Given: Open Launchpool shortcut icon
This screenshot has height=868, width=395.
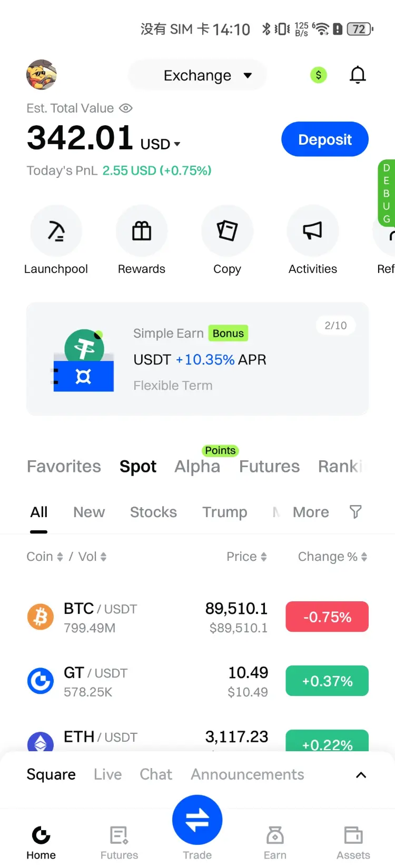Looking at the screenshot, I should coord(56,231).
